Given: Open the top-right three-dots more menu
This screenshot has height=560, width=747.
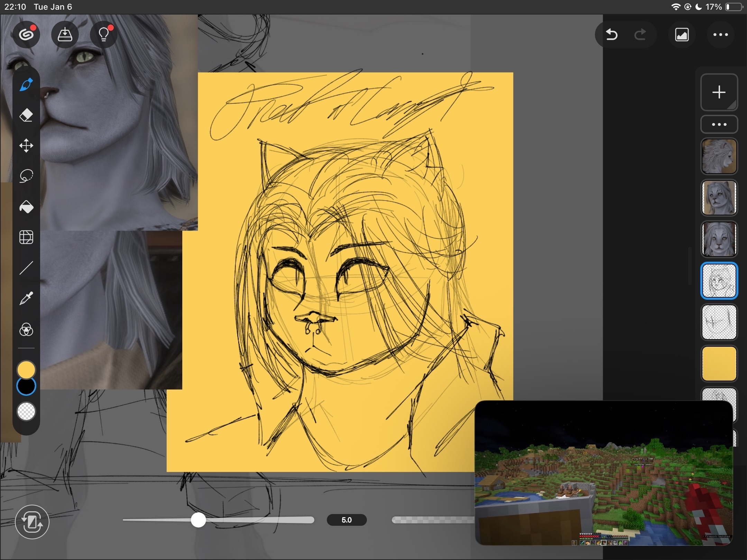Looking at the screenshot, I should pyautogui.click(x=720, y=35).
